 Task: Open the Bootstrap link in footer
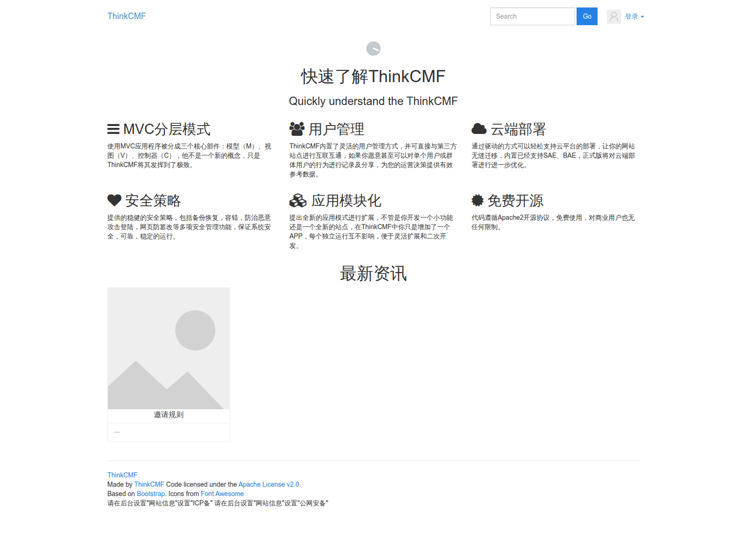(151, 494)
